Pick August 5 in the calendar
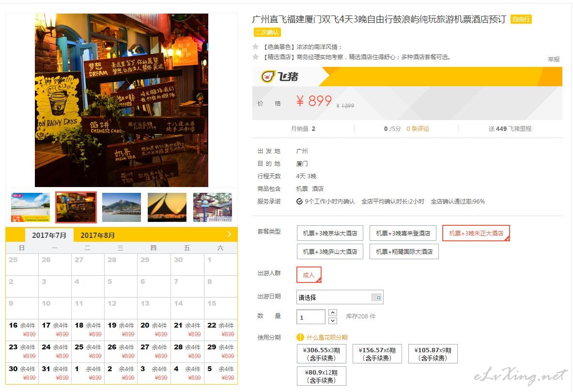The width and height of the screenshot is (573, 392). pyautogui.click(x=221, y=374)
